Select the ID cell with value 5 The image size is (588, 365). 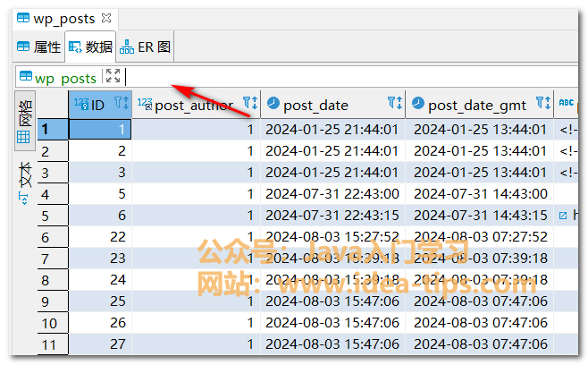(100, 194)
